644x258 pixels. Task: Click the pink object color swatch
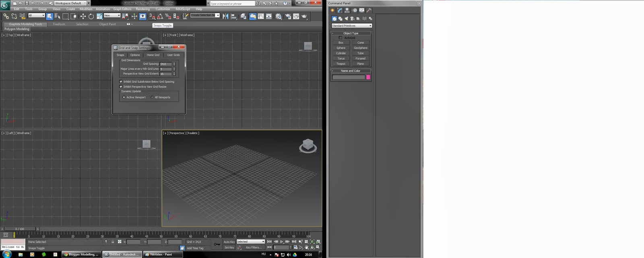point(368,77)
